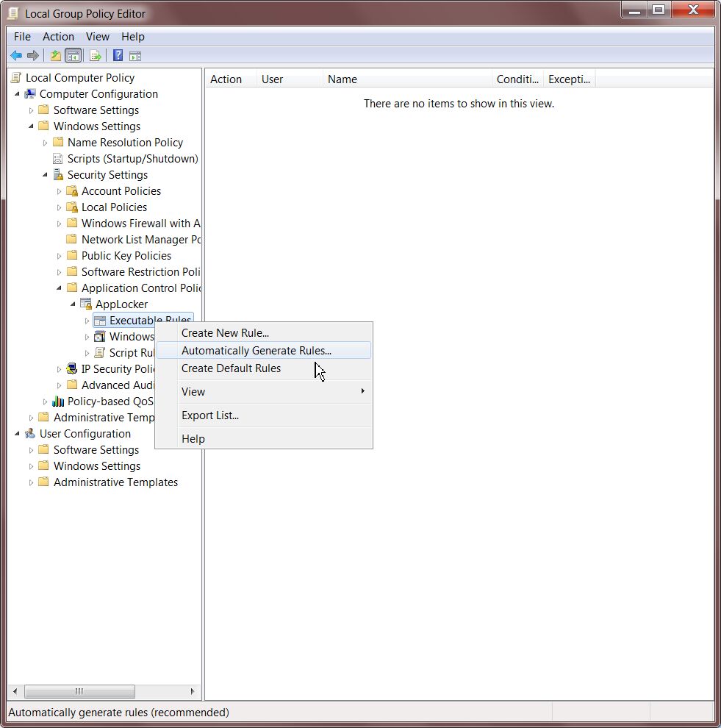This screenshot has width=721, height=728.
Task: Click the tree pane scroll right arrow
Action: point(193,691)
